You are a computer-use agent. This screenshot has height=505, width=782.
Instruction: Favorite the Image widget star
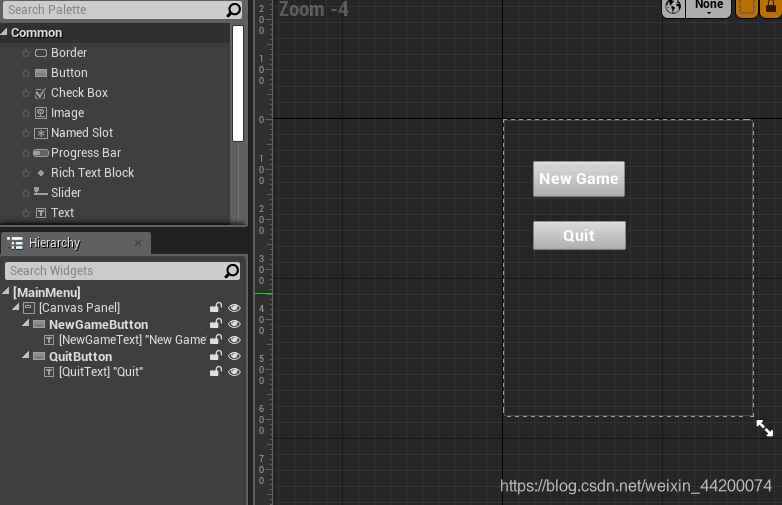pyautogui.click(x=26, y=113)
